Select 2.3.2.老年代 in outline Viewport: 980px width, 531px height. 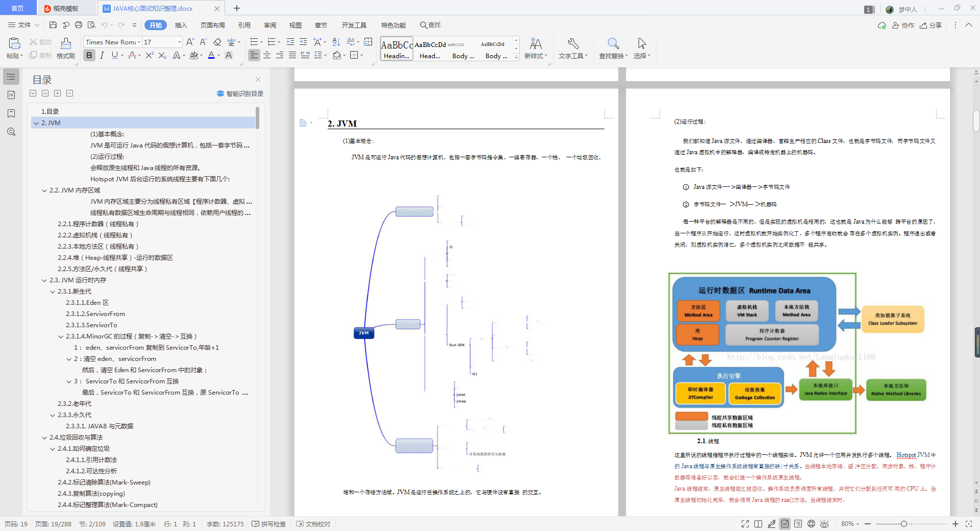pos(75,404)
